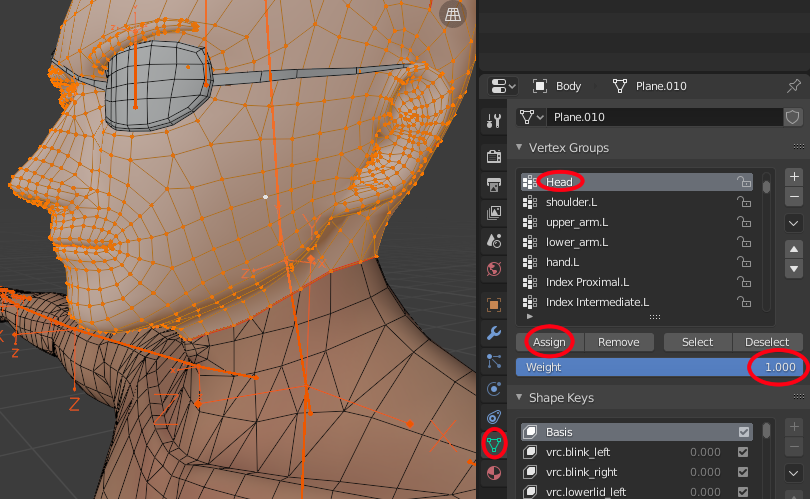
Task: Open the Physics properties tab
Action: (x=494, y=389)
